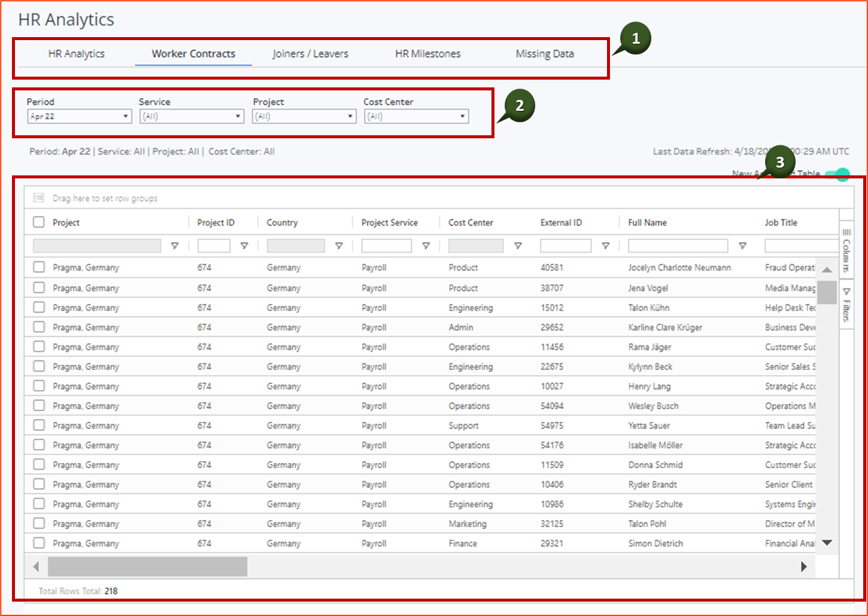Click the row groups drop zone
Viewport: 868px width, 616px height.
(105, 198)
